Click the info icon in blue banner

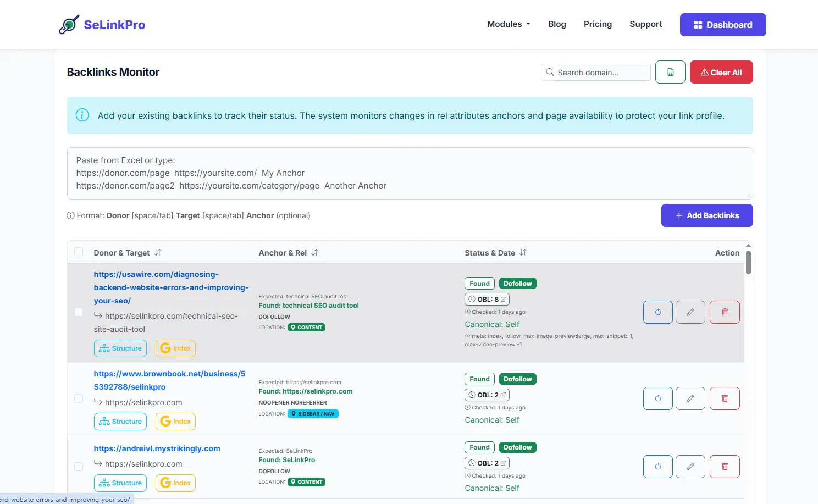[82, 115]
